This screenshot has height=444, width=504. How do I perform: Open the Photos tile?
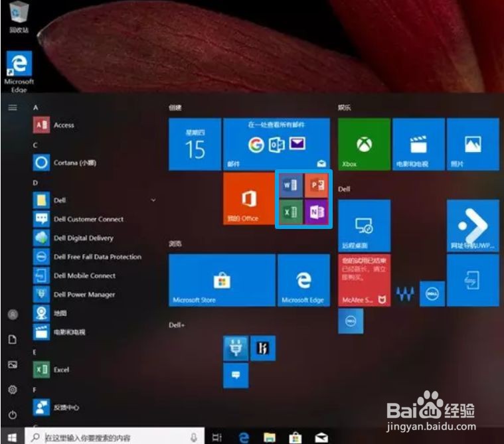click(x=473, y=144)
